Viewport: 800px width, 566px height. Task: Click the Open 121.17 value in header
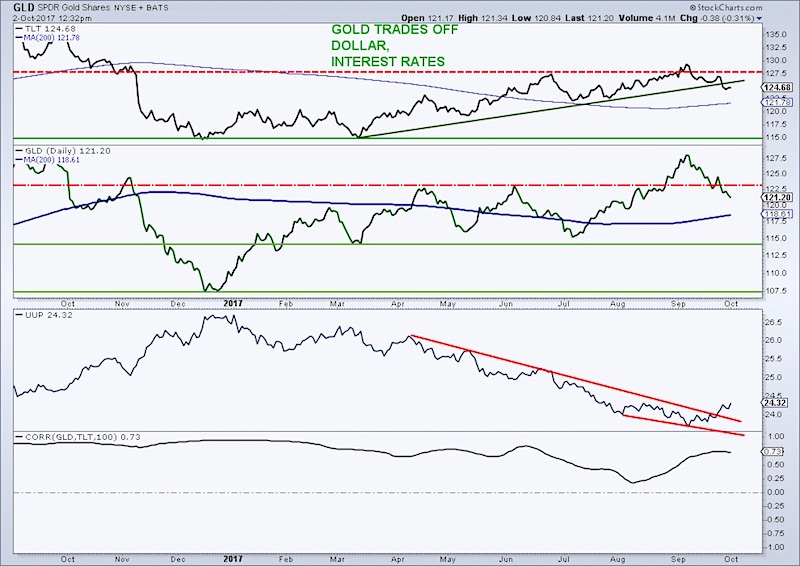point(427,18)
